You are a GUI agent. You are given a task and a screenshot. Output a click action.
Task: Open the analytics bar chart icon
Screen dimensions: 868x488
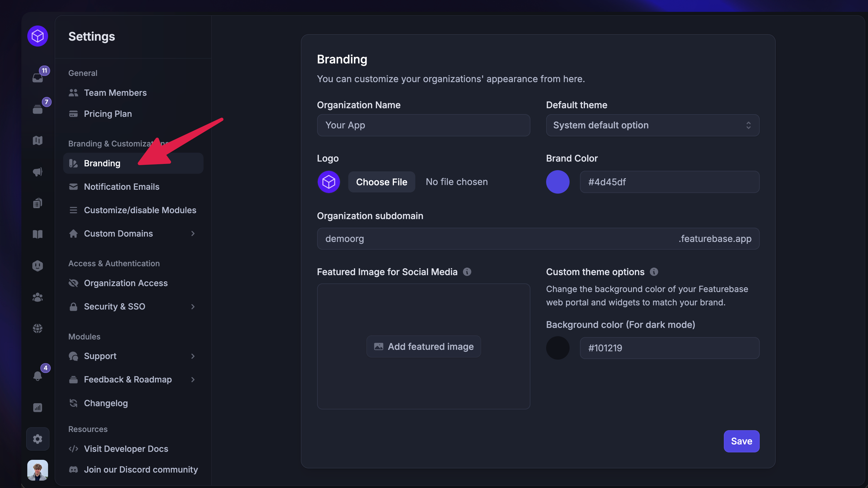point(37,408)
